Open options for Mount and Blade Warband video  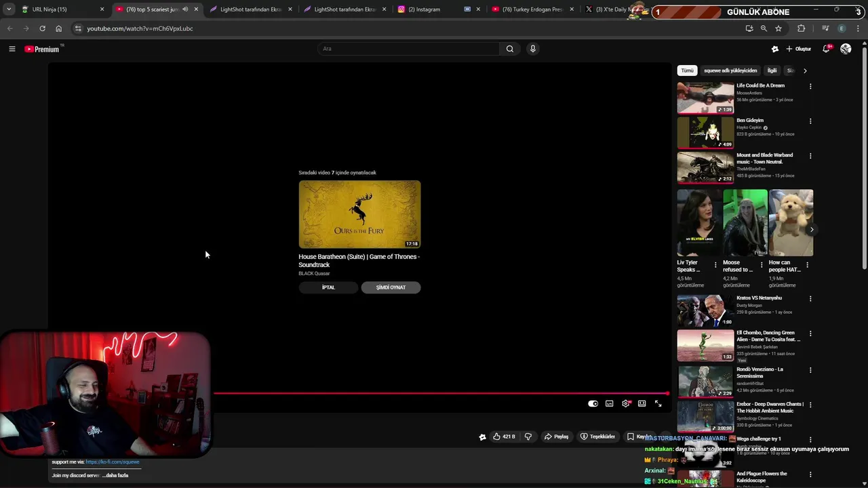point(810,156)
